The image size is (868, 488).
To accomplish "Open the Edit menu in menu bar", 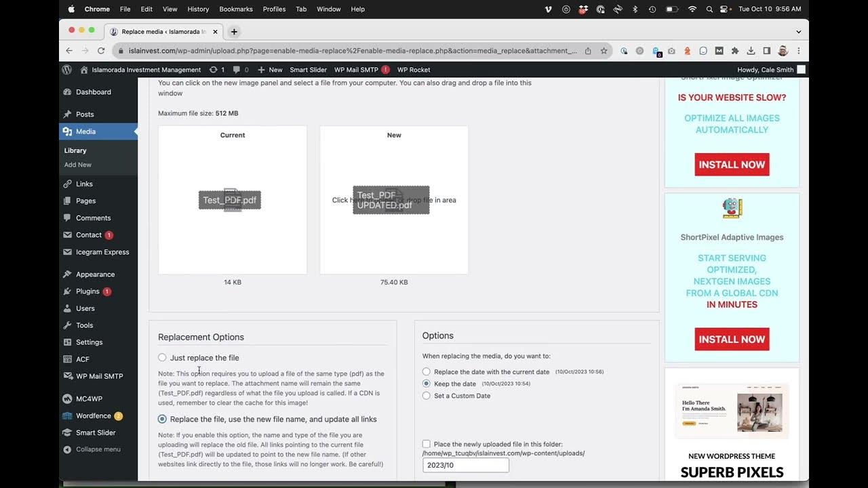I will pyautogui.click(x=146, y=9).
